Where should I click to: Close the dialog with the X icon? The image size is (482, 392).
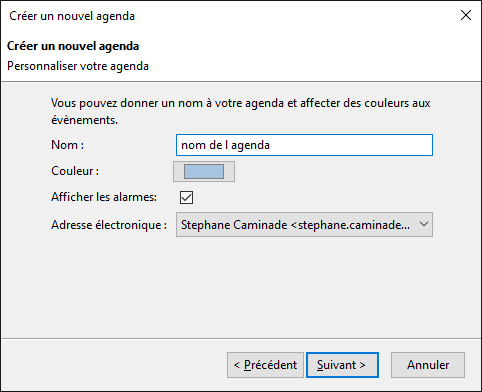[x=466, y=15]
